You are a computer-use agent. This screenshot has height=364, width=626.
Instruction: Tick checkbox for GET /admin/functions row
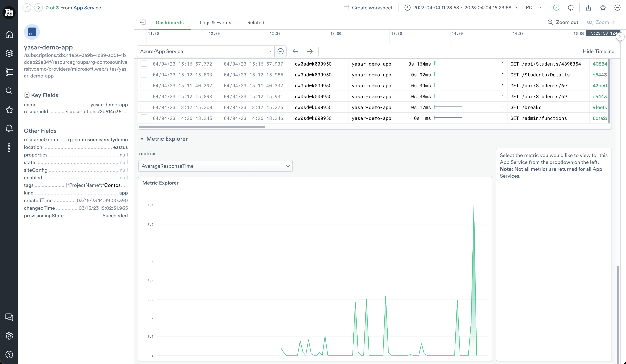(144, 118)
